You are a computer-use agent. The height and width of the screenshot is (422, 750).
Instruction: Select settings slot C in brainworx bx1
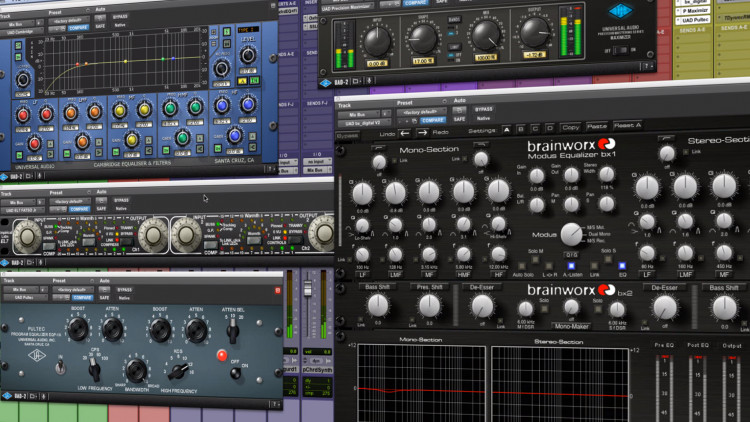pos(536,129)
